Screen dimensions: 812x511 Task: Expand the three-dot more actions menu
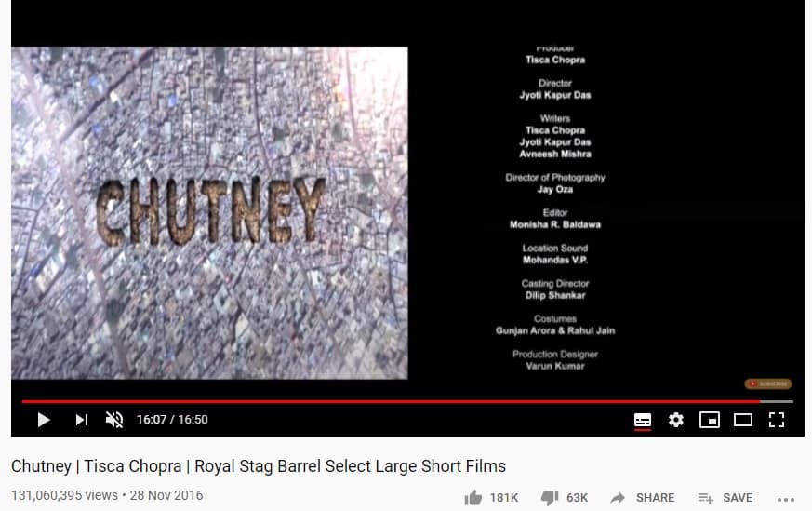[x=786, y=499]
